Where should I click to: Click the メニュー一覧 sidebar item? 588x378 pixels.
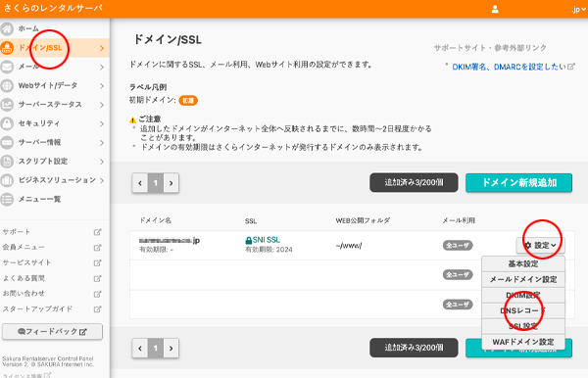point(55,200)
